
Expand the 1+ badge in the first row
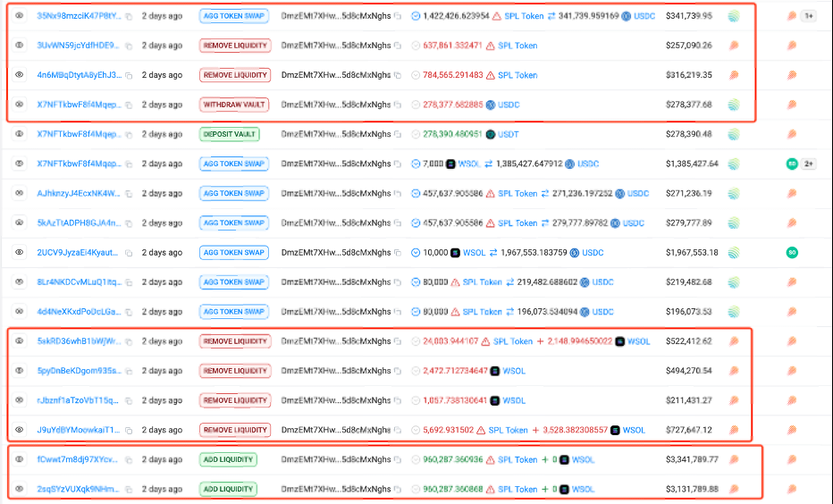click(x=808, y=16)
